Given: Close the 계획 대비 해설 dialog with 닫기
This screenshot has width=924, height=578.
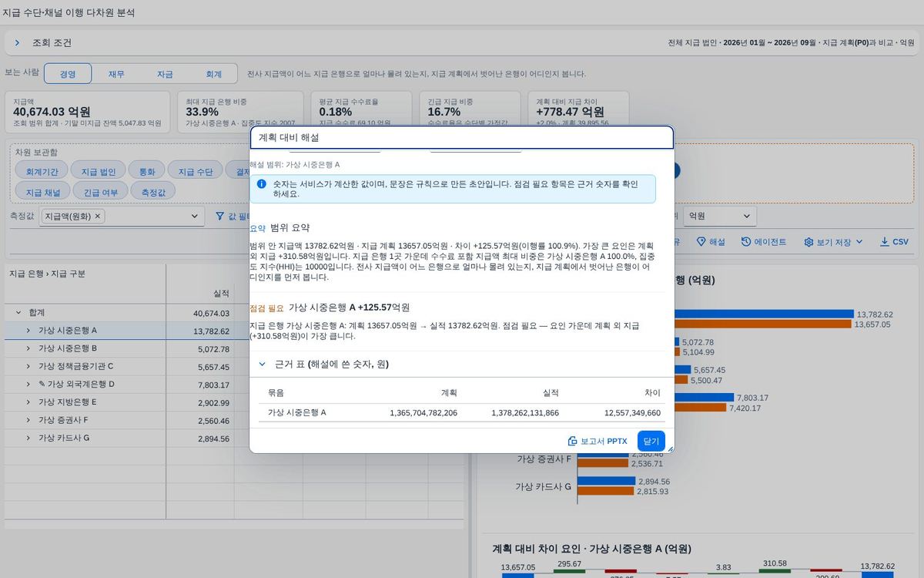Looking at the screenshot, I should pos(651,441).
